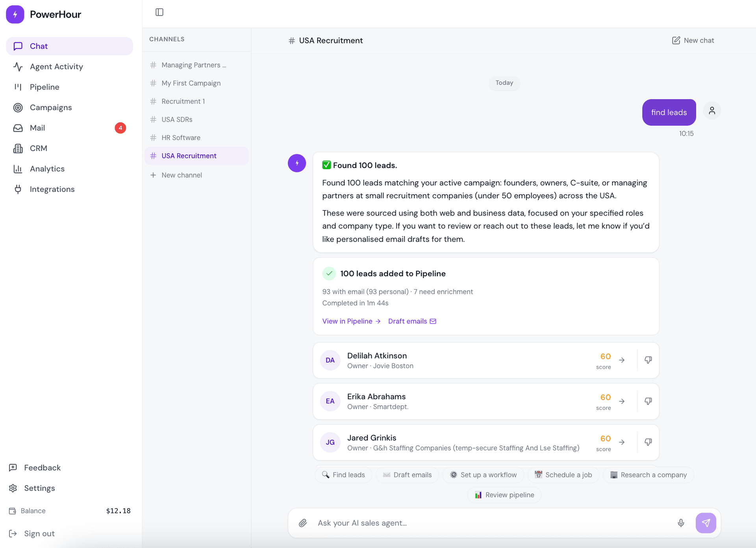Screen dimensions: 756x548
Task: Click Schedule a job chip
Action: (563, 475)
